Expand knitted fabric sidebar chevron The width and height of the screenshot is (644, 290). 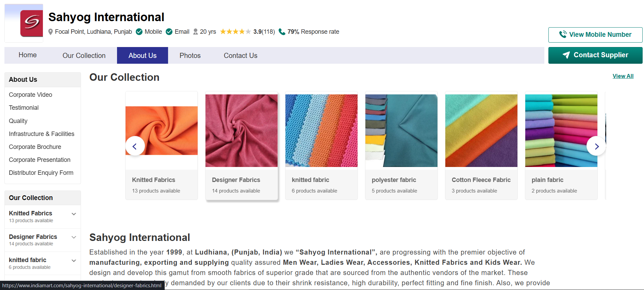[74, 261]
